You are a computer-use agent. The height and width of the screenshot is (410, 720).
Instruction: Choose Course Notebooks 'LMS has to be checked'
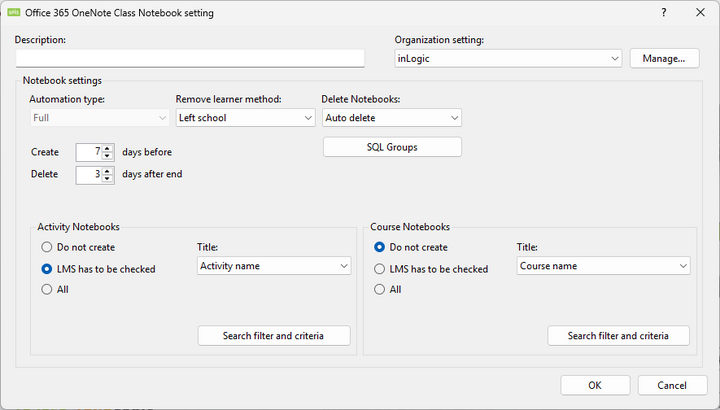point(380,268)
